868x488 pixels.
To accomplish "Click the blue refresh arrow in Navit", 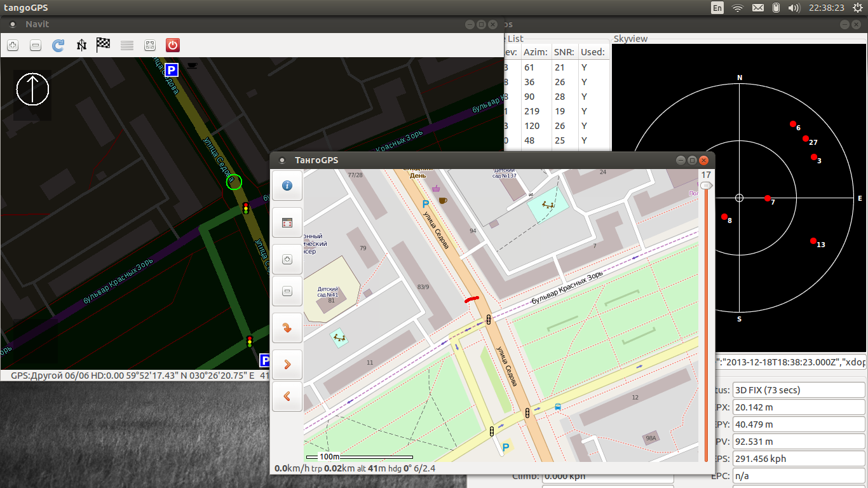I will coord(58,45).
